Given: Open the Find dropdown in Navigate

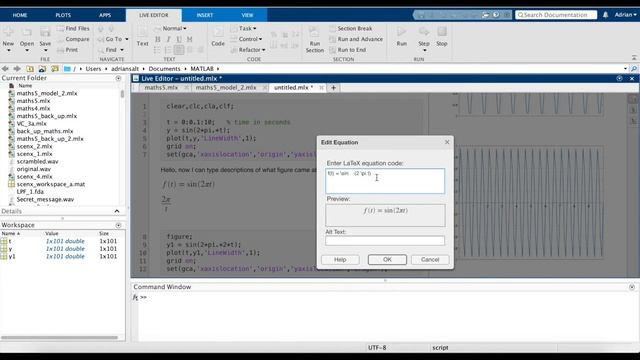Looking at the screenshot, I should click(x=111, y=50).
